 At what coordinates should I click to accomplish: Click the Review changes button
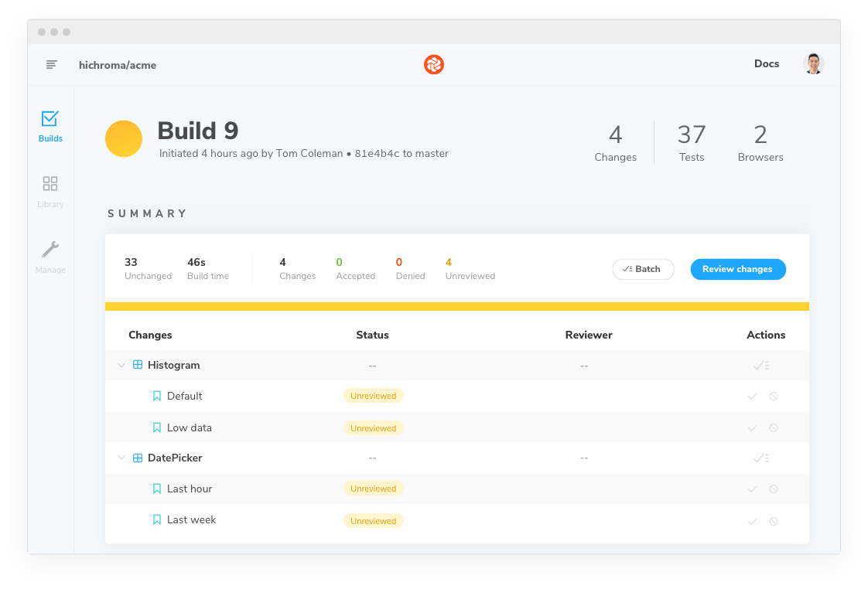[x=738, y=269]
